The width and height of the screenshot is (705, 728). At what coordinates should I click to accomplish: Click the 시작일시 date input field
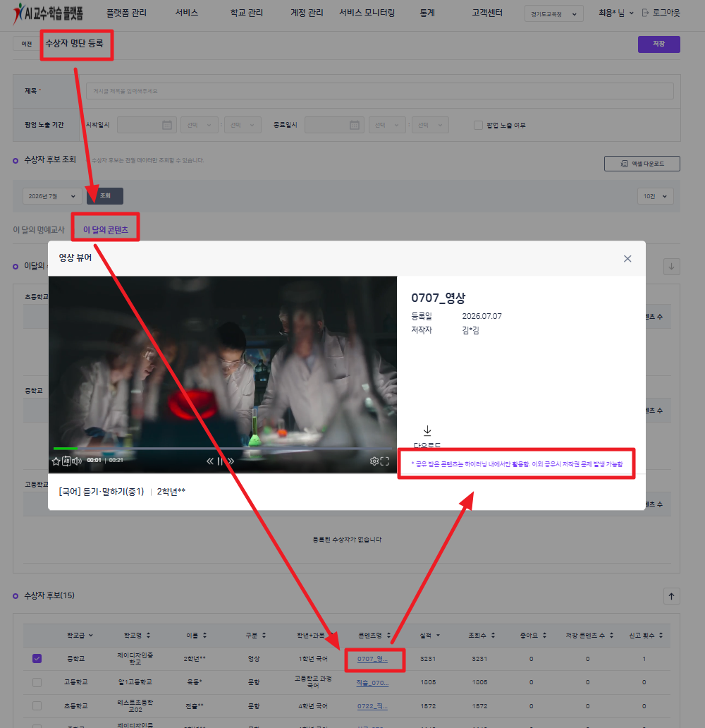coord(147,125)
